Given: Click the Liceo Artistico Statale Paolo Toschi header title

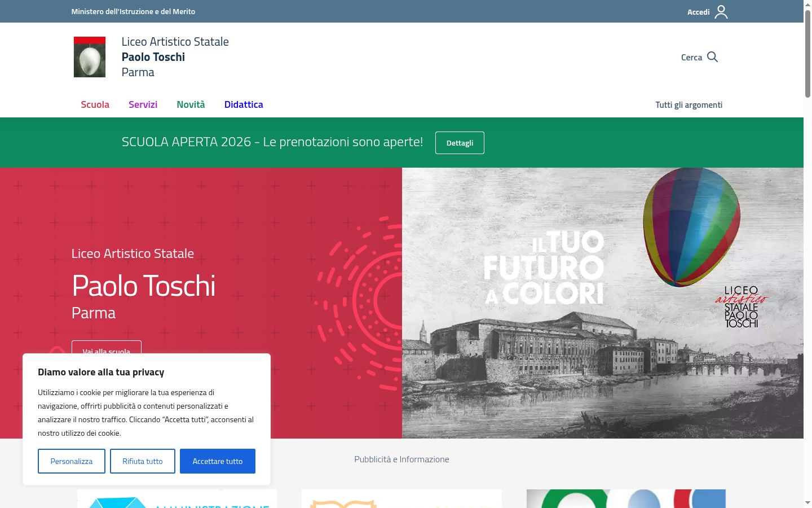Looking at the screenshot, I should click(175, 57).
